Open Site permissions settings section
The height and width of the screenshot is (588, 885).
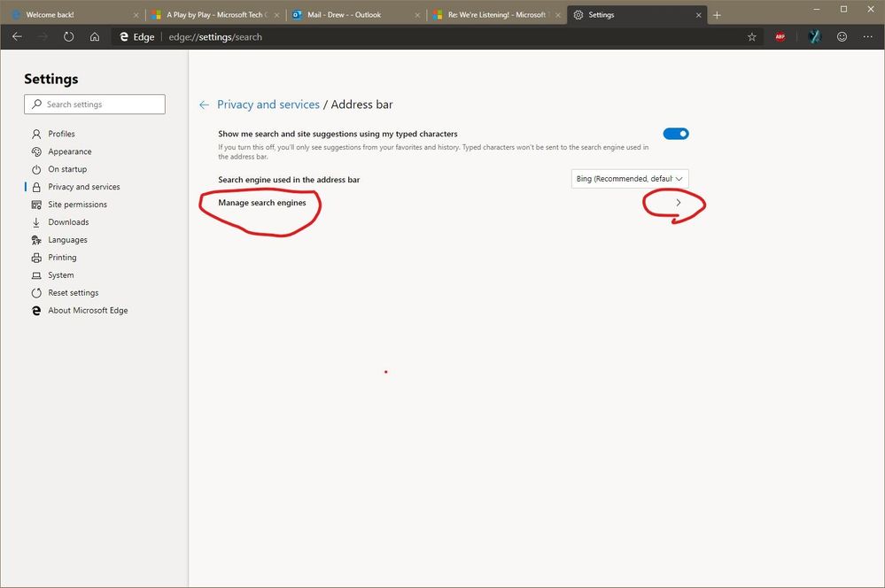(77, 205)
